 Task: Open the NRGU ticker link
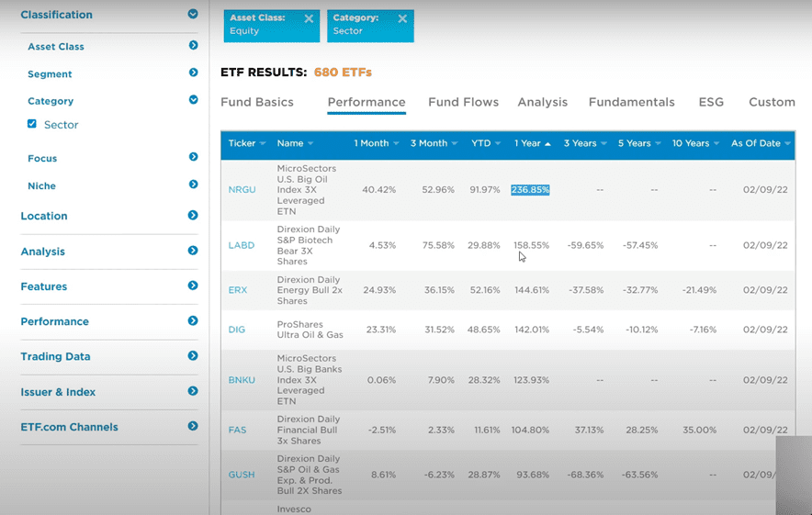[x=242, y=190]
